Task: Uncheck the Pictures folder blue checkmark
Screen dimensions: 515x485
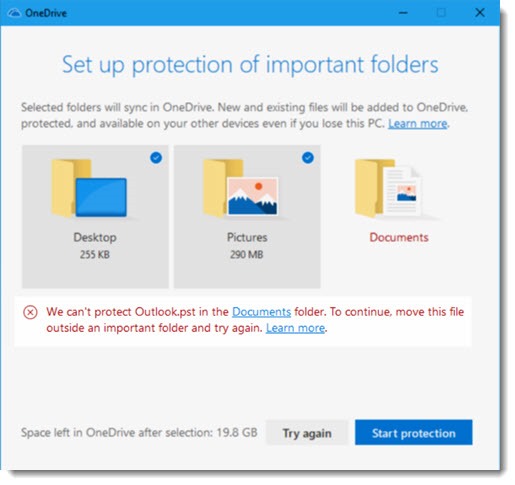Action: pyautogui.click(x=308, y=158)
